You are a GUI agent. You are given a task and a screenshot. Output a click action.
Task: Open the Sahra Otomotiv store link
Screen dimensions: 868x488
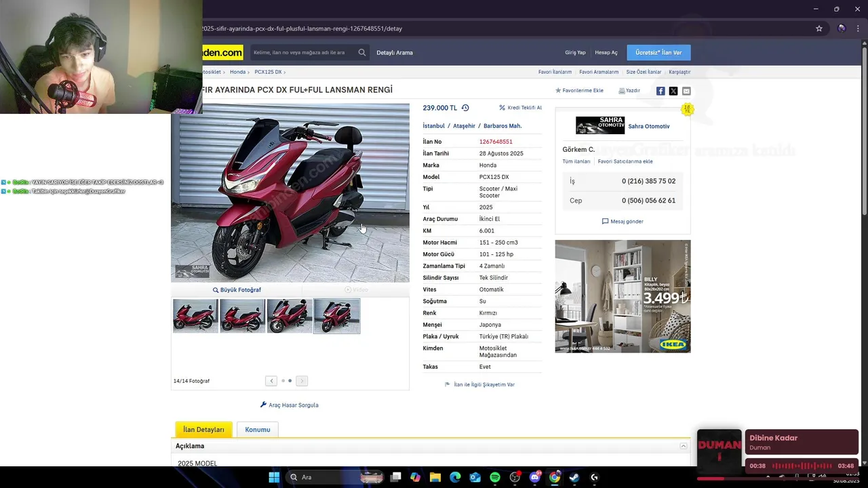click(649, 126)
